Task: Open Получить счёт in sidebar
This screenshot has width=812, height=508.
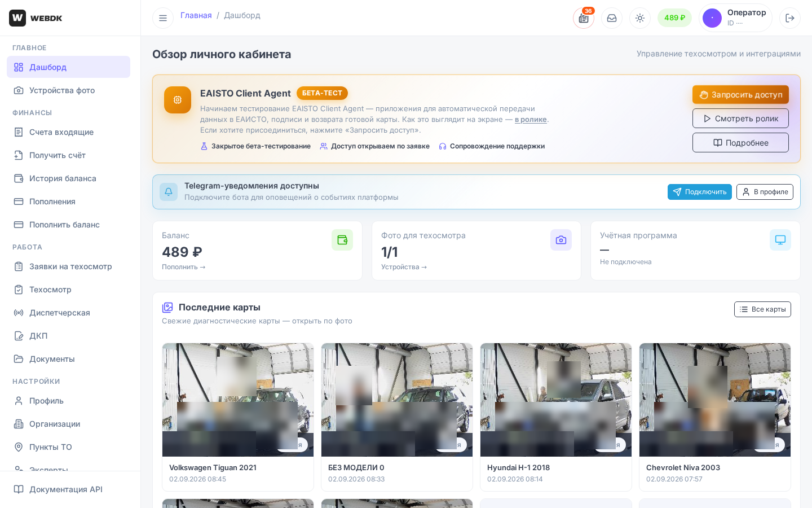Action: point(68,155)
